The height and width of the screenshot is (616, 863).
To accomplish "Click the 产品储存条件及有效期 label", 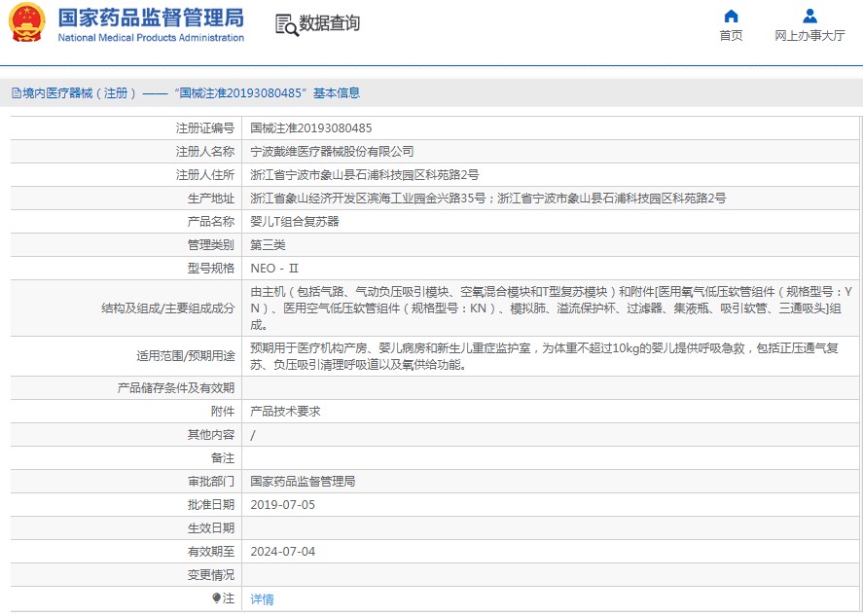I will pos(176,388).
